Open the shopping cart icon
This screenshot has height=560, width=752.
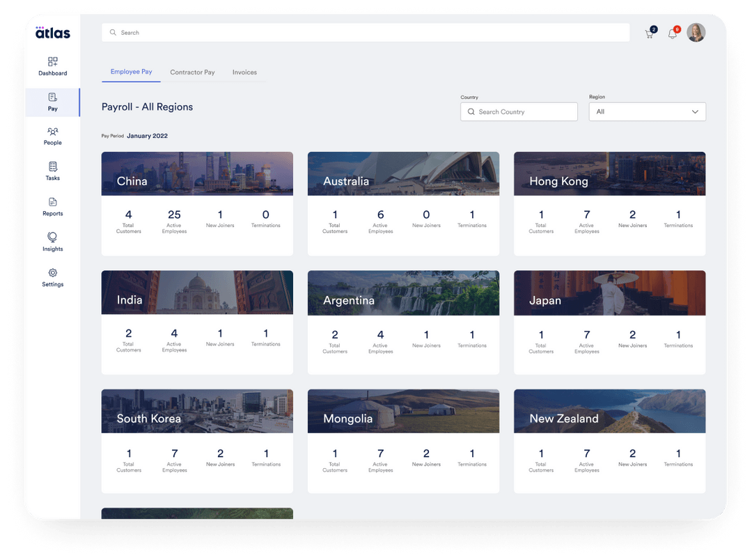coord(650,33)
